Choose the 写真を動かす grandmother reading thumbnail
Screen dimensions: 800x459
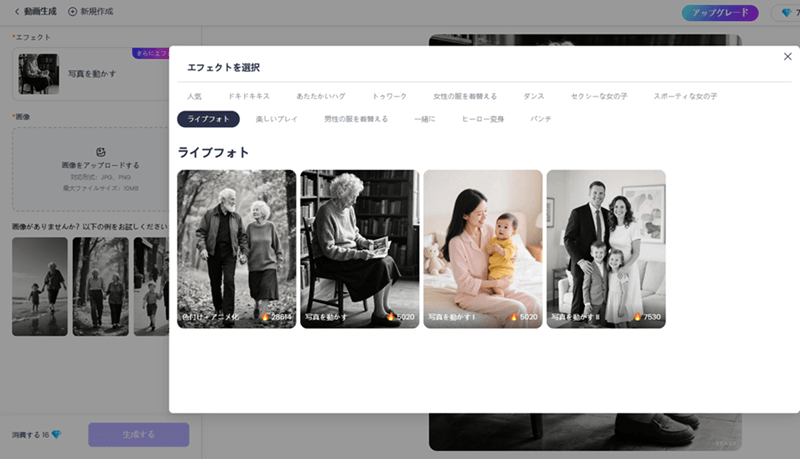tap(360, 249)
